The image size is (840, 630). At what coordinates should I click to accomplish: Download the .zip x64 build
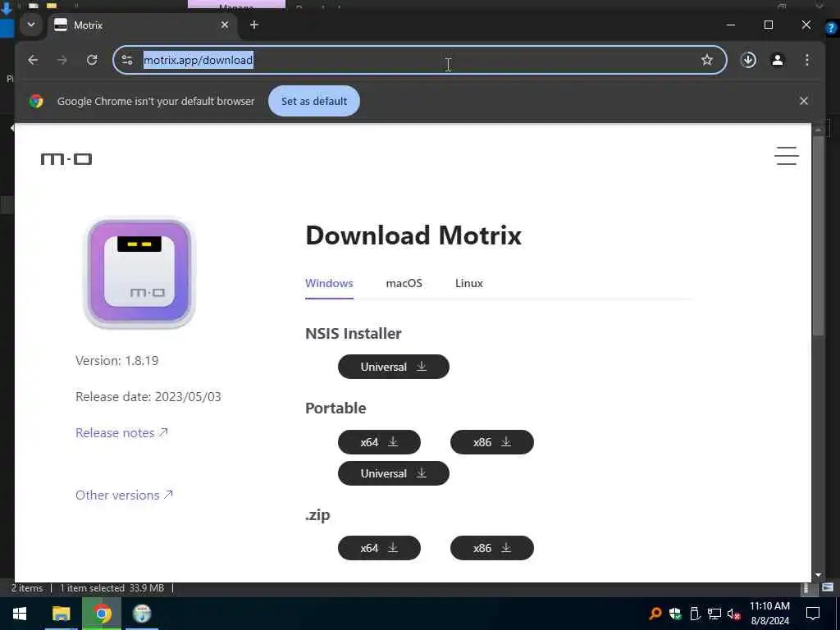379,548
